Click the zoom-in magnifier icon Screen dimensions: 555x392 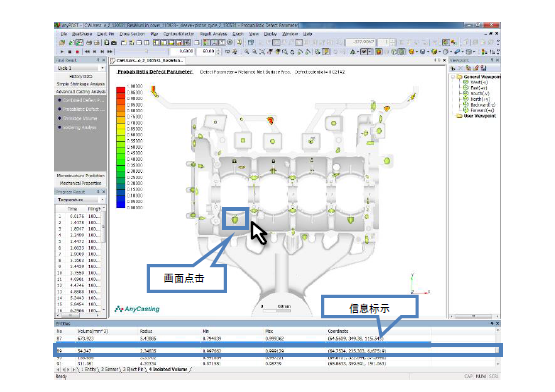point(247,52)
